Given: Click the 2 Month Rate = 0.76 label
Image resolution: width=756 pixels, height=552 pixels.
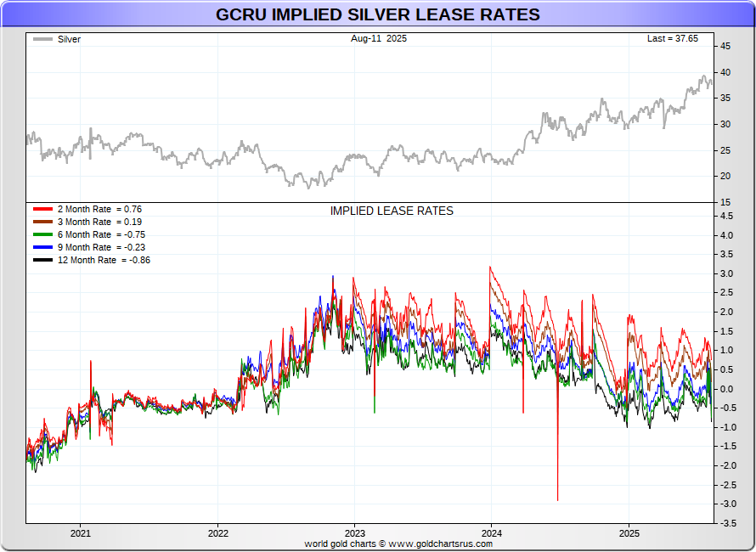Looking at the screenshot, I should tap(99, 209).
